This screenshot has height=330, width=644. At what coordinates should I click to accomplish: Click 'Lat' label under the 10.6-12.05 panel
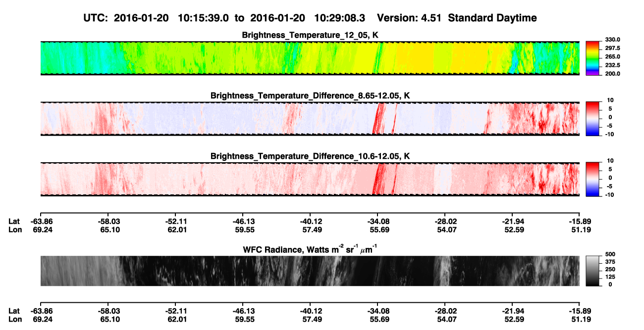click(14, 221)
